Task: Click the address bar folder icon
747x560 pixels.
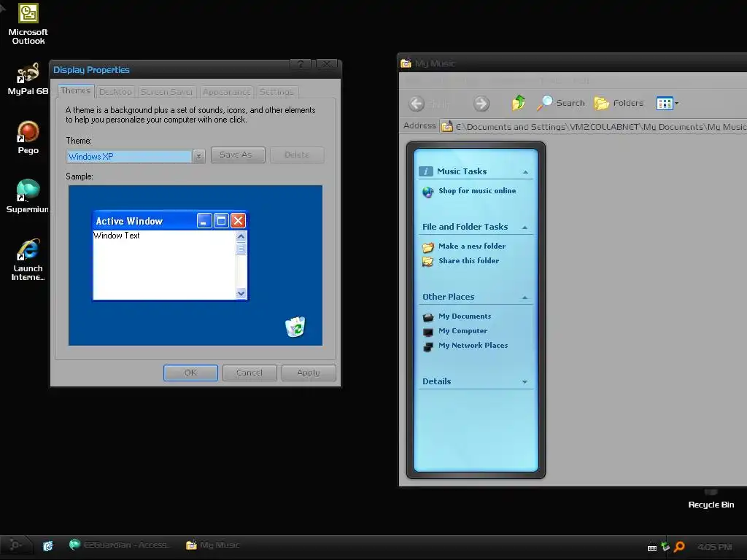Action: (x=447, y=127)
